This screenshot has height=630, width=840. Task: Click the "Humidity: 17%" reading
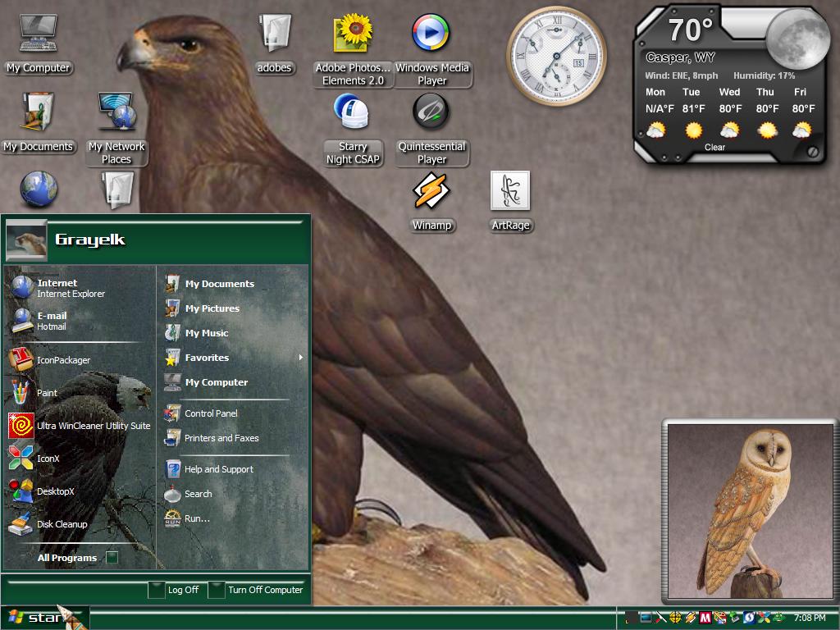[764, 75]
